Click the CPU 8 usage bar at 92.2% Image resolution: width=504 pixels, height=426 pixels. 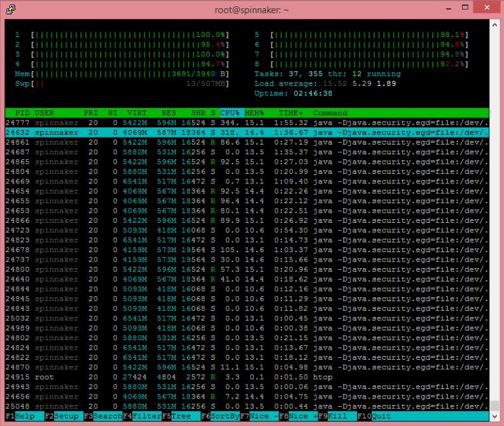[369, 64]
